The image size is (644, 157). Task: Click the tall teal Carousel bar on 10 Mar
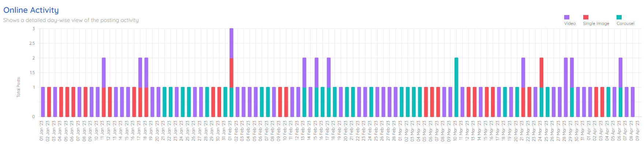[456, 87]
